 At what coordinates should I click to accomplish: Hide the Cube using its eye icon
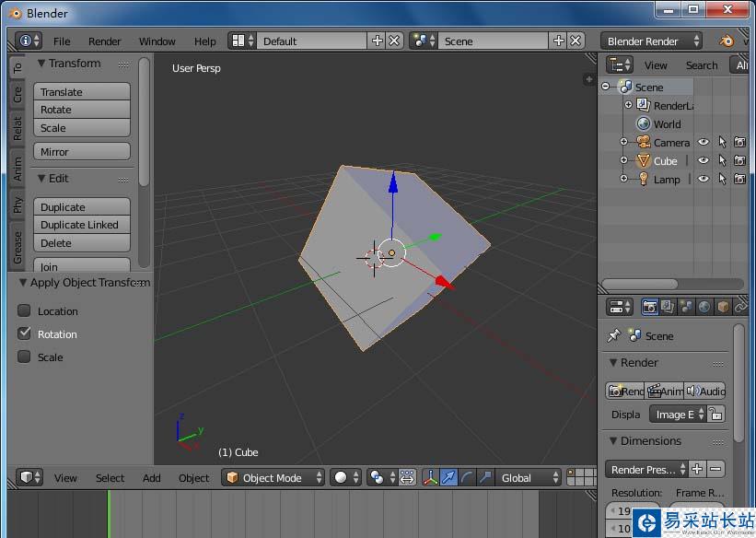[x=704, y=160]
